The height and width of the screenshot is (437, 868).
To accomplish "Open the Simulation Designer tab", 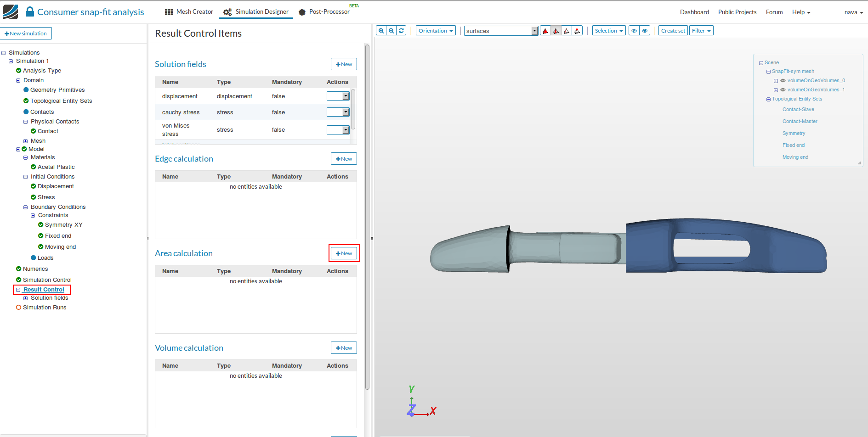I will (256, 12).
